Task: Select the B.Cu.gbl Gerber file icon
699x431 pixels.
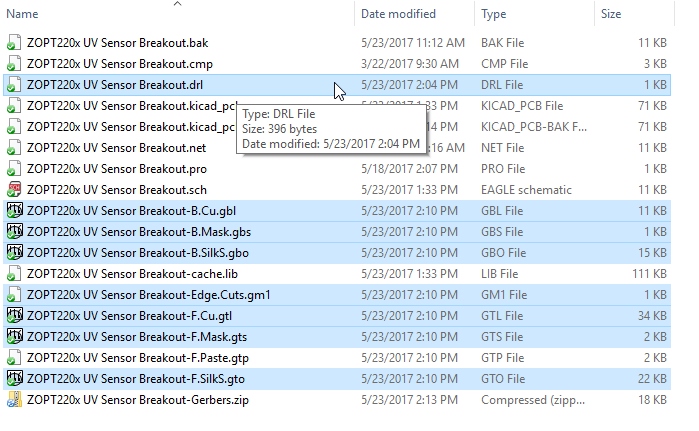Action: [x=14, y=210]
